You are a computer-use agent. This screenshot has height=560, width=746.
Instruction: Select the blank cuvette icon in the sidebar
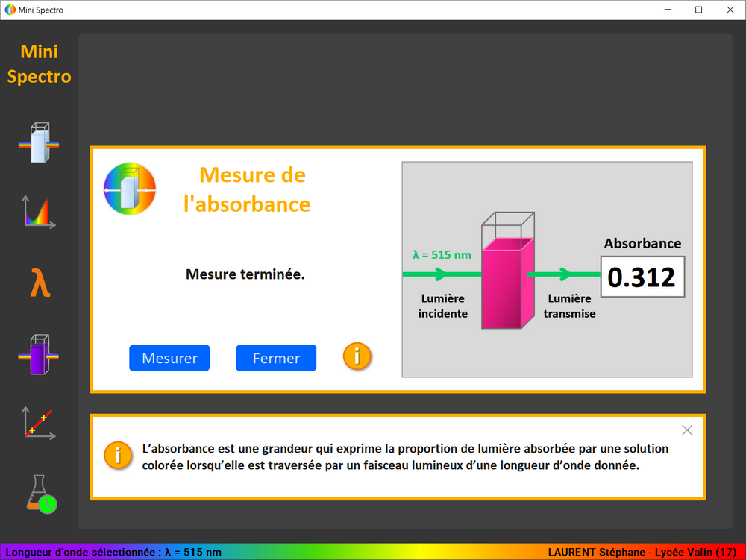pyautogui.click(x=39, y=143)
